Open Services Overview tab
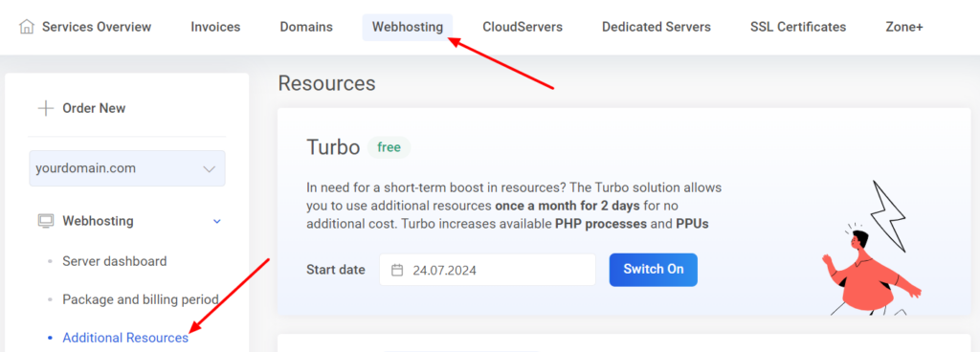This screenshot has width=980, height=352. point(97,27)
